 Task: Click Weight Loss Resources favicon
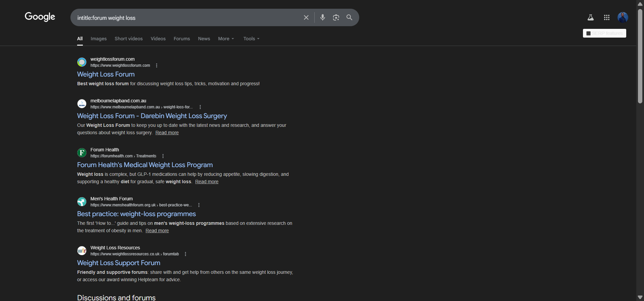[82, 251]
